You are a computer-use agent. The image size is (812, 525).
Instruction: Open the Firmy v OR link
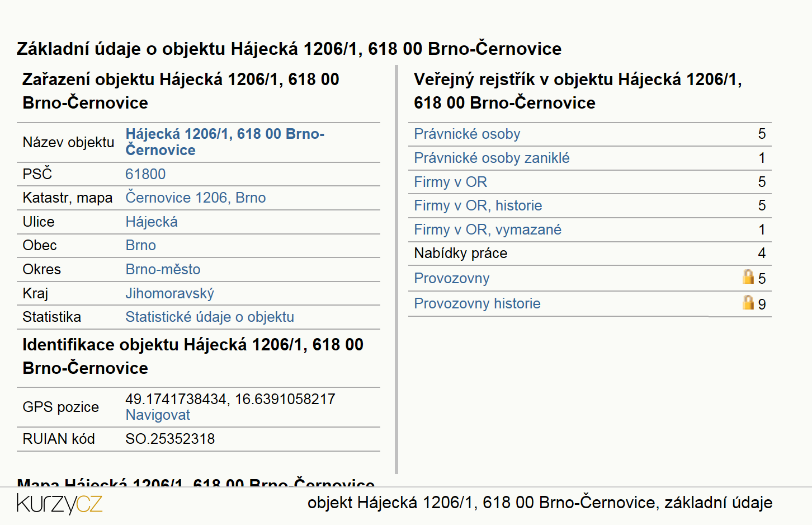[450, 182]
